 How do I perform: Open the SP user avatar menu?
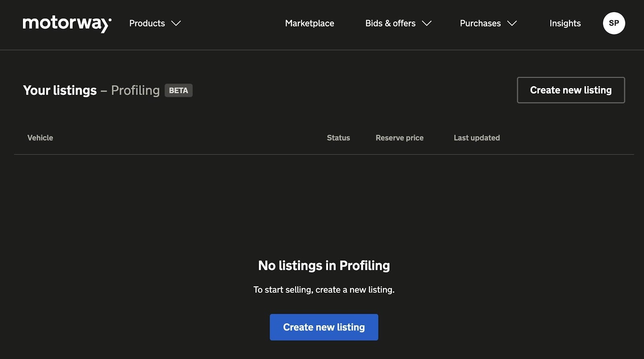click(613, 23)
